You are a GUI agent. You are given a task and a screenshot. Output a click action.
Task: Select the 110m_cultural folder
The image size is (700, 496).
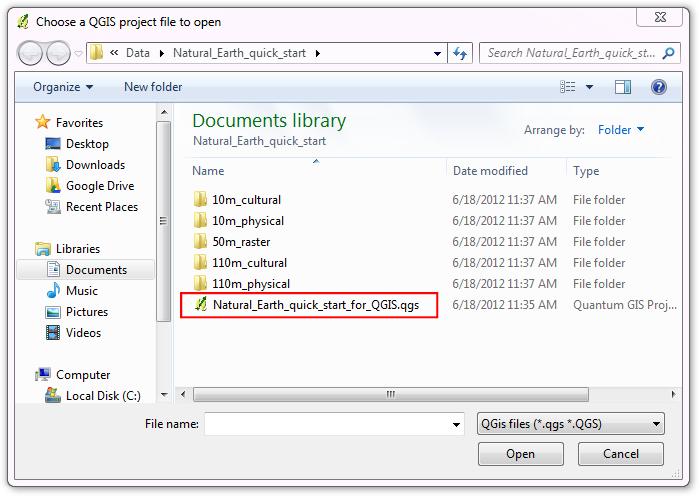pyautogui.click(x=249, y=263)
